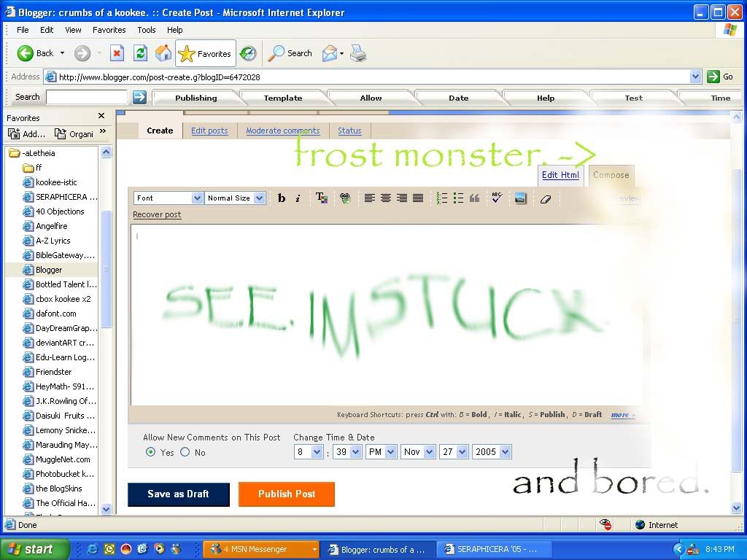Open the File menu
This screenshot has width=747, height=560.
click(23, 29)
